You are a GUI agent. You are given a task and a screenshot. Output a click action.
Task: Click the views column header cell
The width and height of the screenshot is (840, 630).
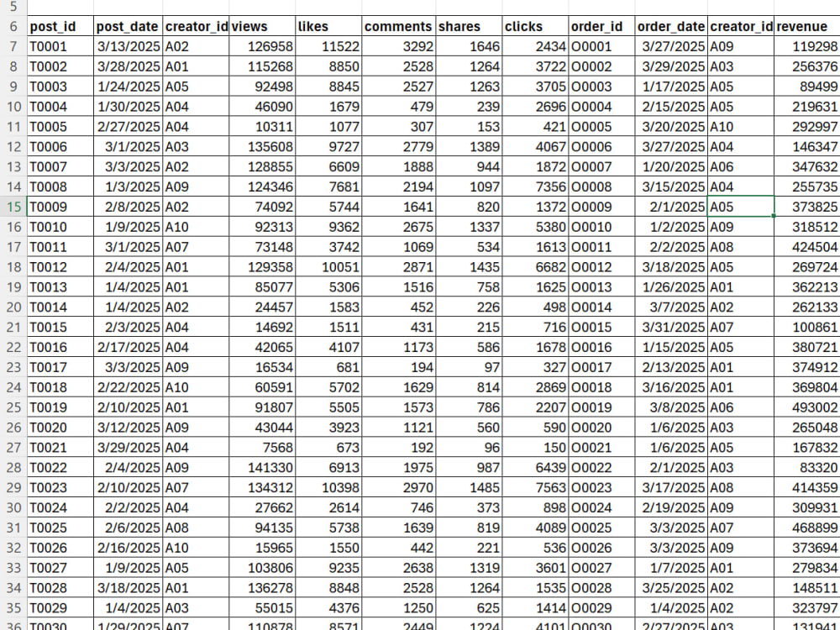coord(262,26)
